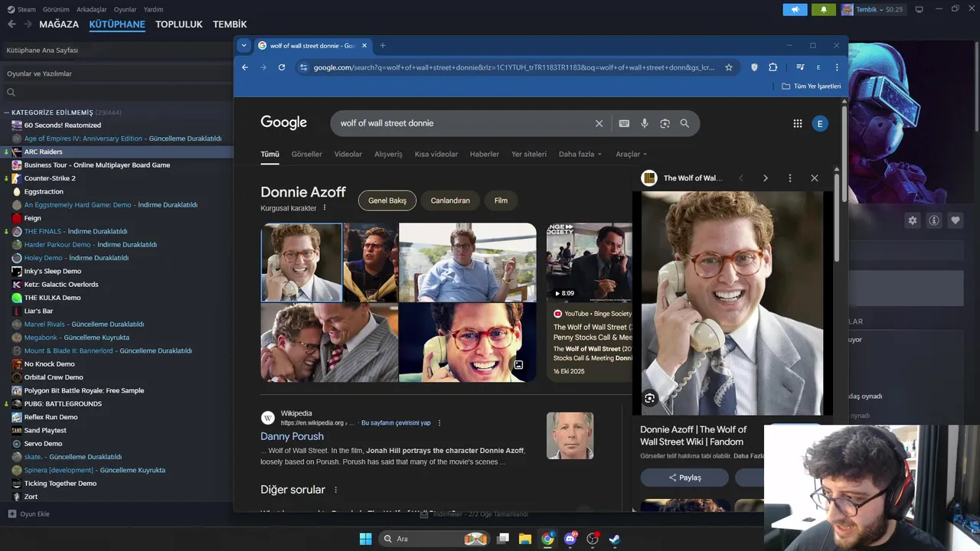This screenshot has width=980, height=551.
Task: Open Wikipedia result three-dot menu
Action: [x=439, y=423]
